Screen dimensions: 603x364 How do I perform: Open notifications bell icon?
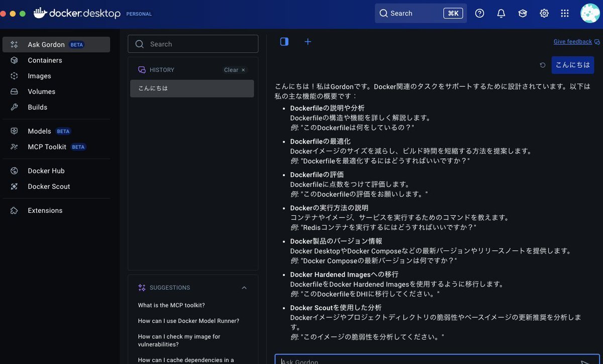(x=501, y=14)
